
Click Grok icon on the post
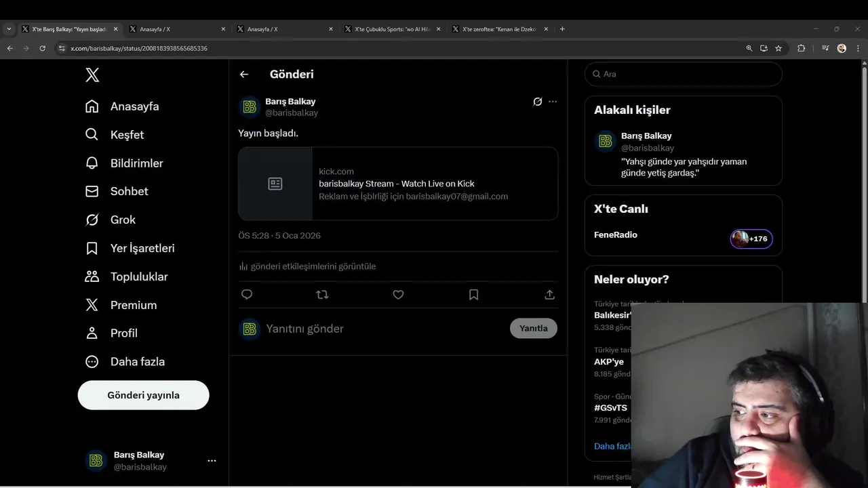click(x=537, y=102)
